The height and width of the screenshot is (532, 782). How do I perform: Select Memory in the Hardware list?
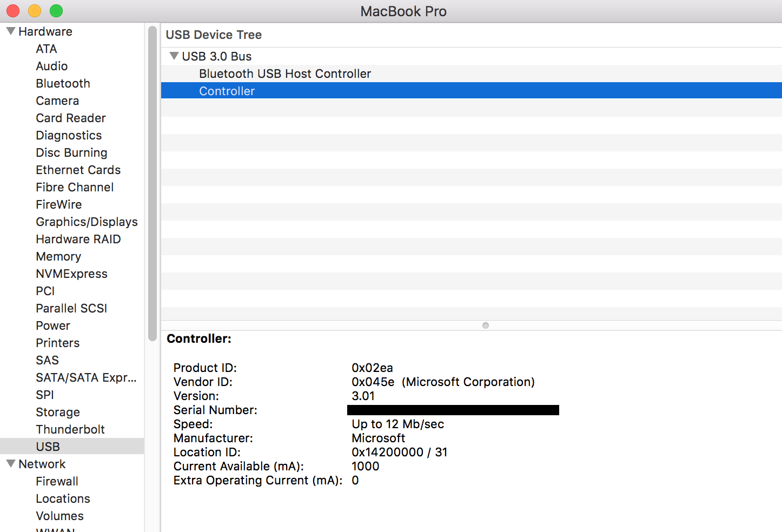coord(58,256)
